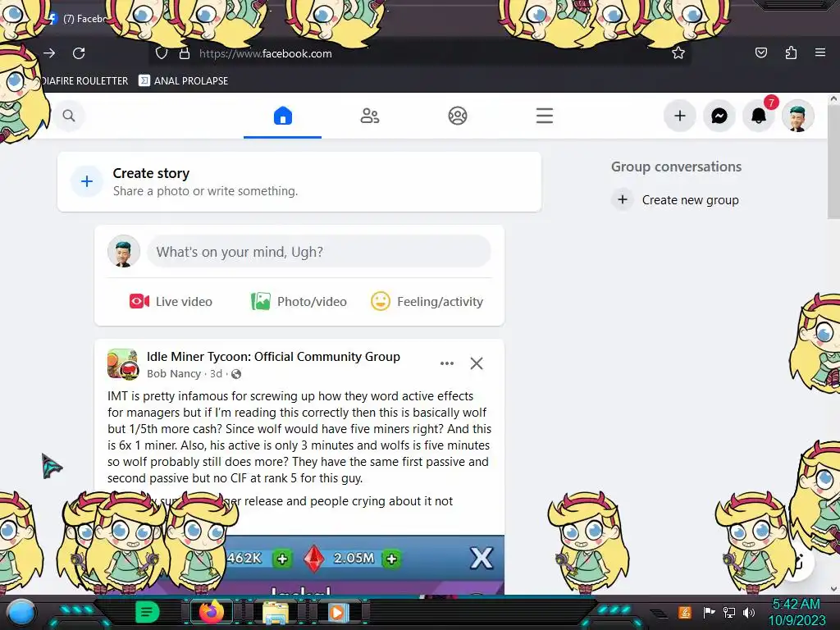Hide the Idle Miner post with X

point(477,363)
